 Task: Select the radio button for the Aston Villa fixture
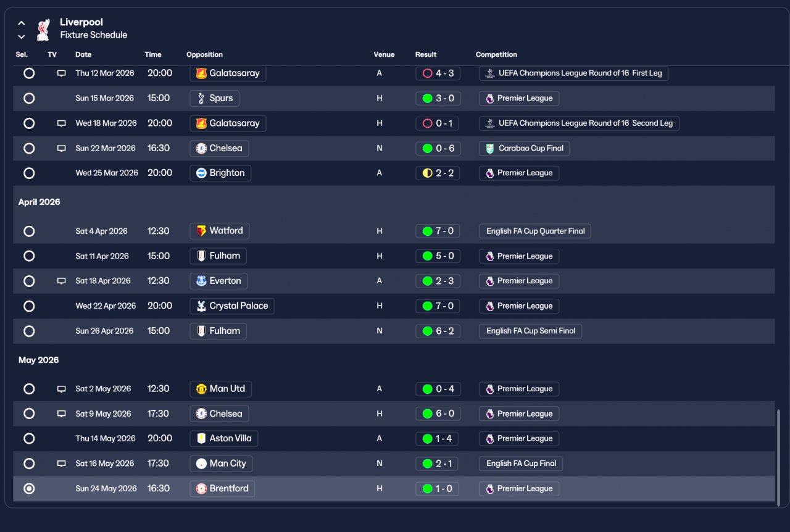(x=29, y=439)
